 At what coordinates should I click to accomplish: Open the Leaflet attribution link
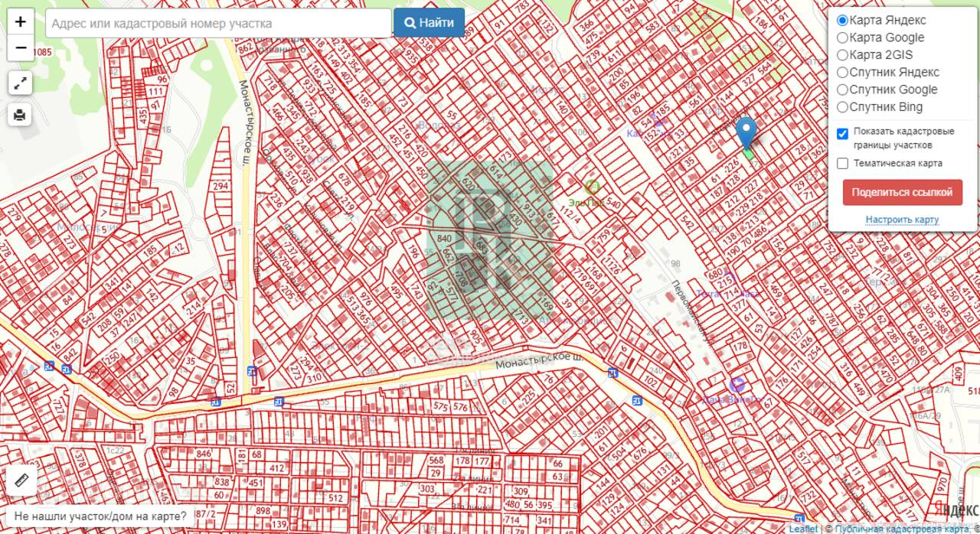tap(803, 529)
